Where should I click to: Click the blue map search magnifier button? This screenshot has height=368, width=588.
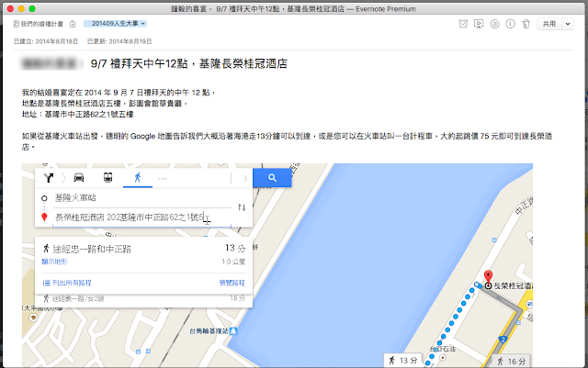tap(272, 178)
